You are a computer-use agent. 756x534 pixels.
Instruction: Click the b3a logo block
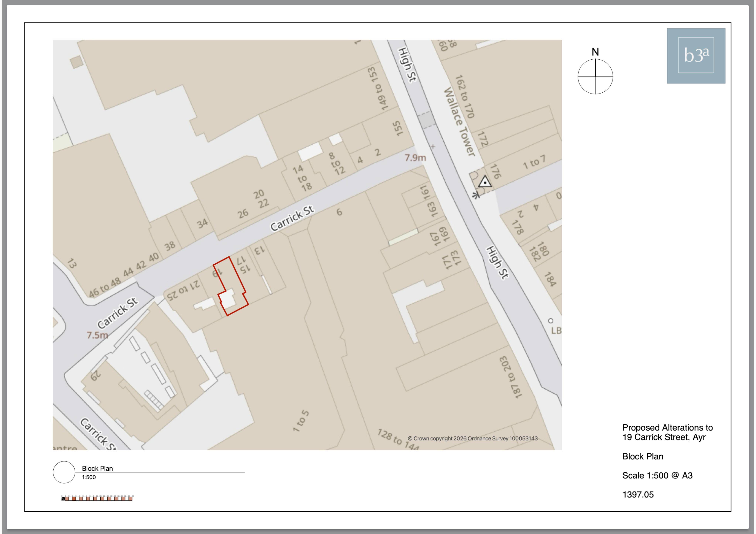(x=696, y=56)
